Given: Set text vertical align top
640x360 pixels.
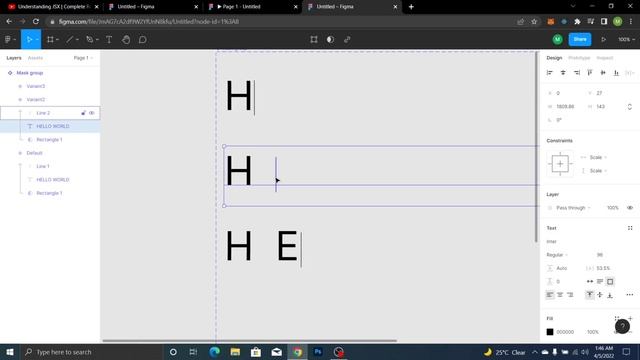Looking at the screenshot, I should pos(590,295).
